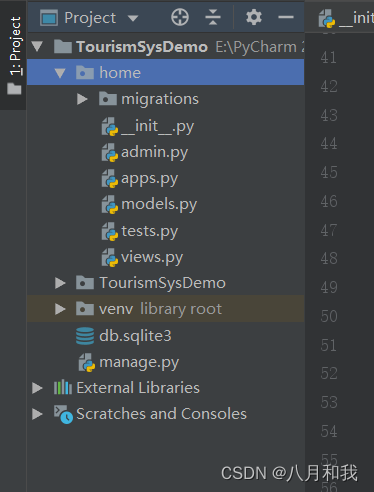Expand the inner TourismSysDemo folder arrow

click(60, 283)
